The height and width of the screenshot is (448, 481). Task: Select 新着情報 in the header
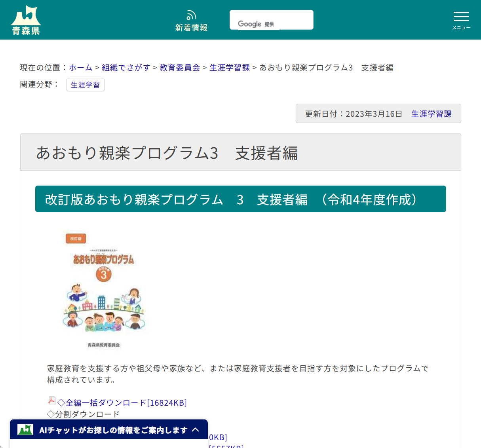pyautogui.click(x=191, y=28)
